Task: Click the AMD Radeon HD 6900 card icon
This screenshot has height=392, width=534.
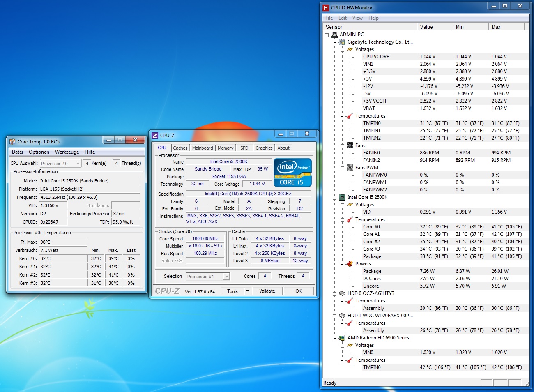Action: [342, 338]
